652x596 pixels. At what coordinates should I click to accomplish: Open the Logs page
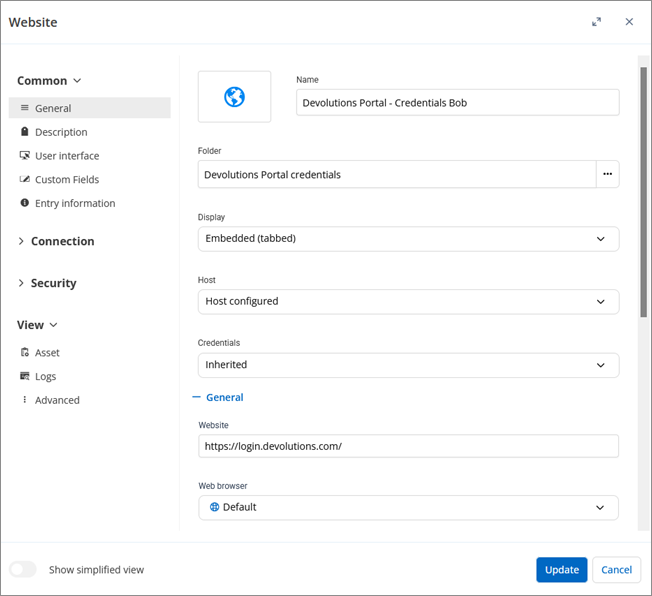tap(45, 376)
